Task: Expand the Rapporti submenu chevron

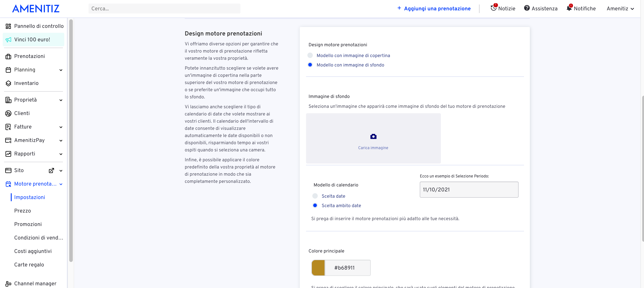Action: tap(61, 154)
